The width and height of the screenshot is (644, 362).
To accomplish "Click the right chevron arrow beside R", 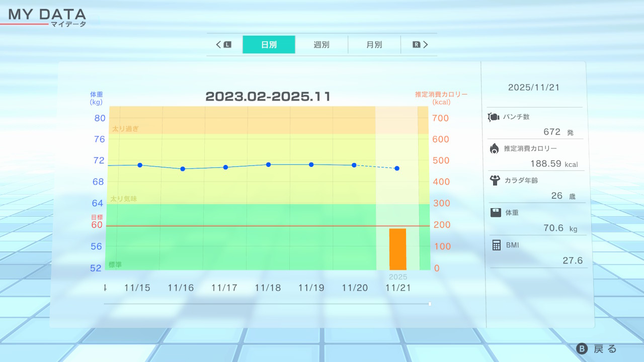I will coord(426,45).
